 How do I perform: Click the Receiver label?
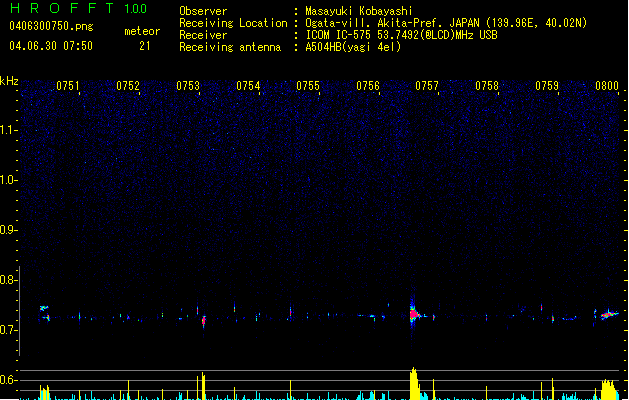coord(203,35)
